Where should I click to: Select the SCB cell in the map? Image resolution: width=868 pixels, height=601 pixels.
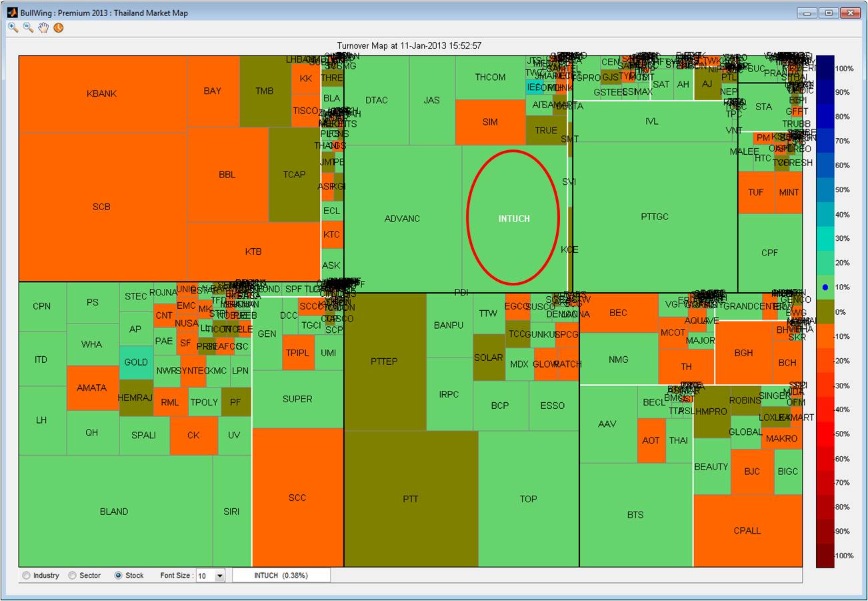(102, 207)
